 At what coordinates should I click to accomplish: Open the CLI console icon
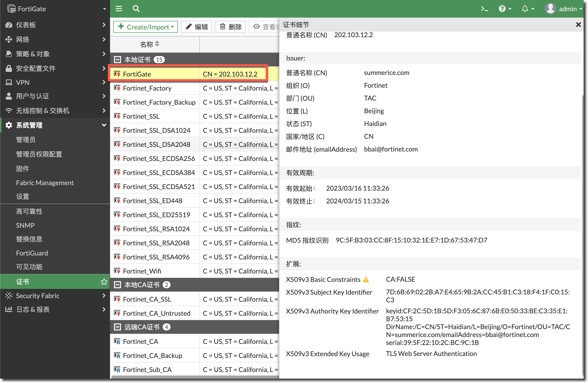click(x=484, y=9)
